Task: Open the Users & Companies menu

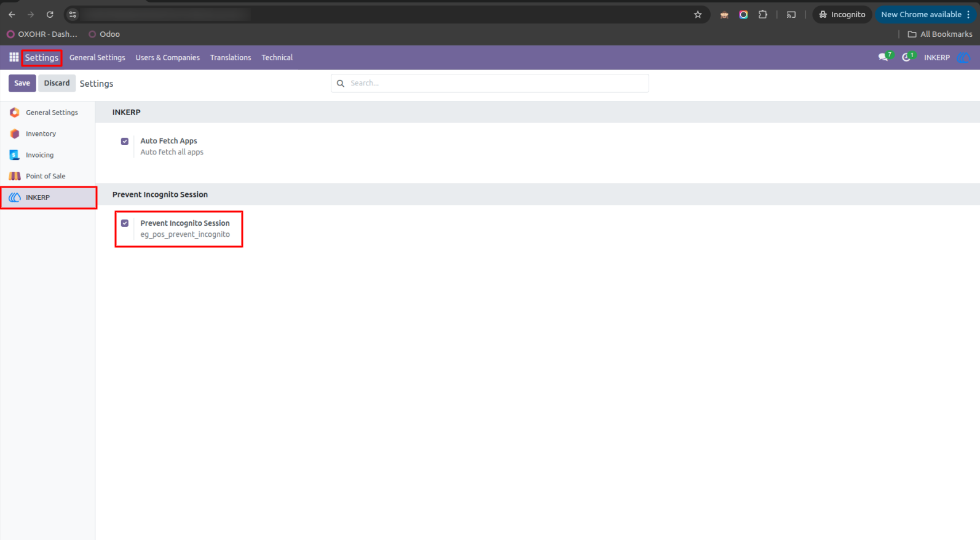Action: coord(168,57)
